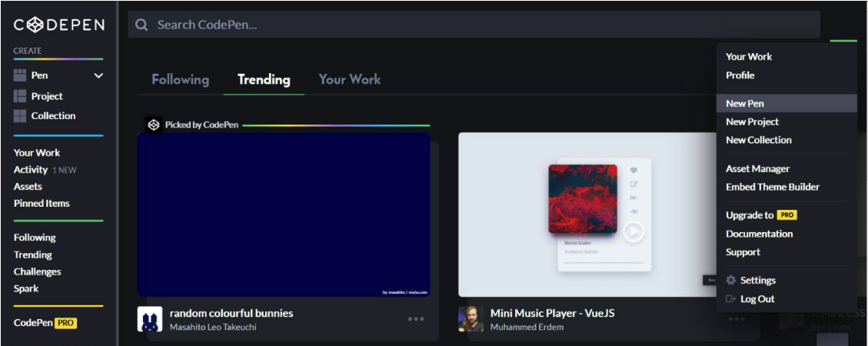Click the CodePen PRO sidebar link
868x346 pixels.
pyautogui.click(x=45, y=323)
